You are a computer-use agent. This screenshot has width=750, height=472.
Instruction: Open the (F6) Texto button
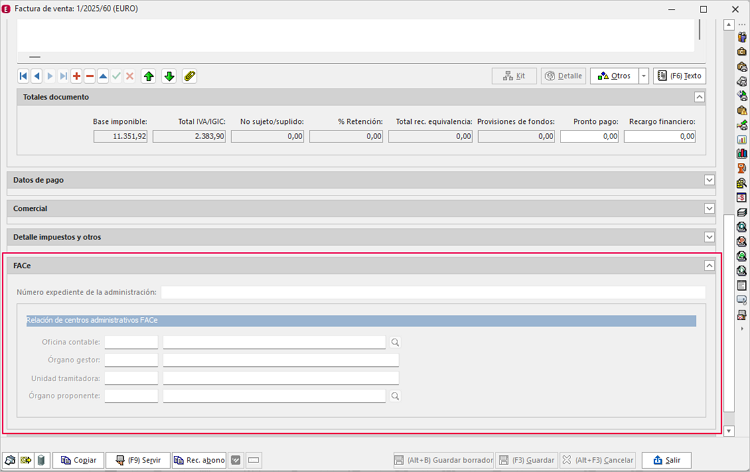(x=679, y=76)
